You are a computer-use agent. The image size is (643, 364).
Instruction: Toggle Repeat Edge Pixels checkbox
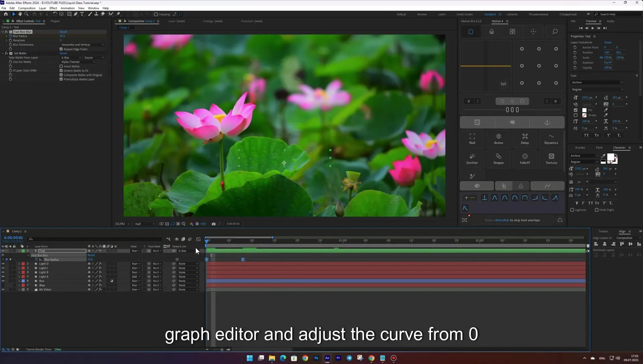61,49
